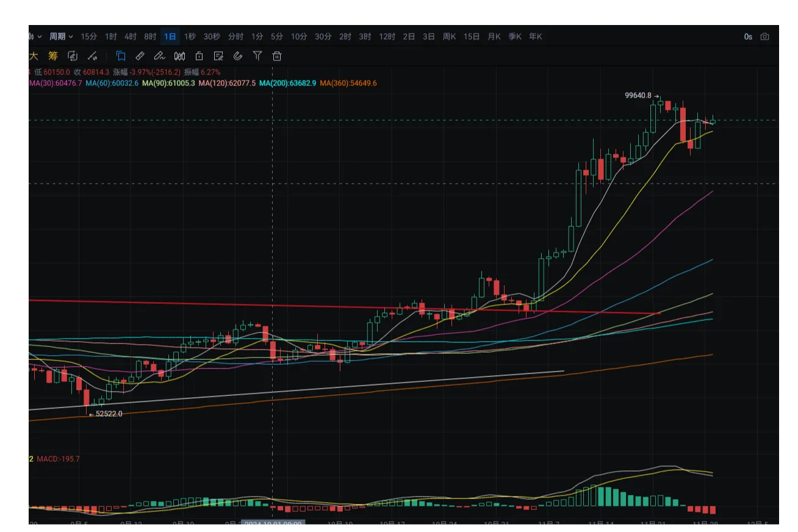Click the camera screenshot icon
Viewport: 798px width, 532px height.
pyautogui.click(x=765, y=37)
